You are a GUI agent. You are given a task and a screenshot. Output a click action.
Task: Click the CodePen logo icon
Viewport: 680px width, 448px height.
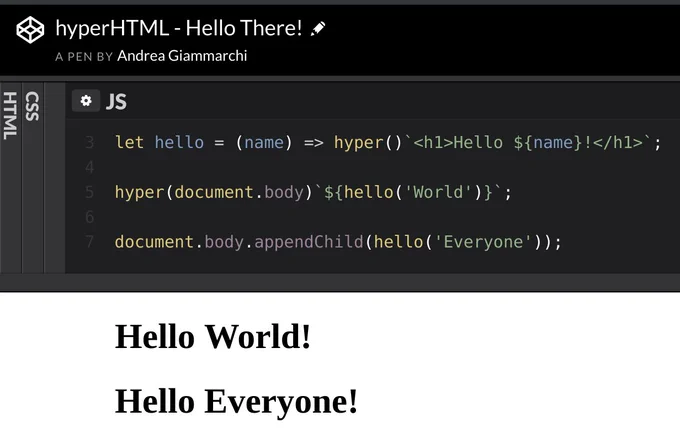pyautogui.click(x=30, y=29)
